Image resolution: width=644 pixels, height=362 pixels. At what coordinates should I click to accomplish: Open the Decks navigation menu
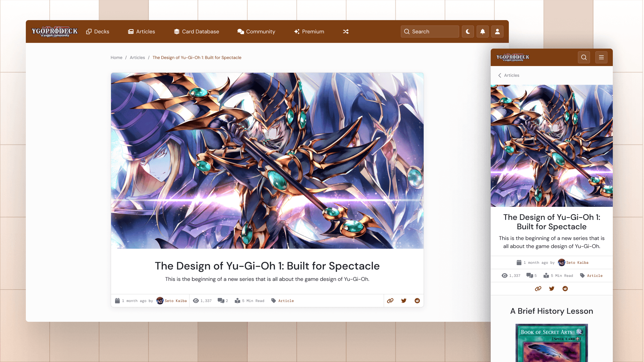pyautogui.click(x=98, y=32)
